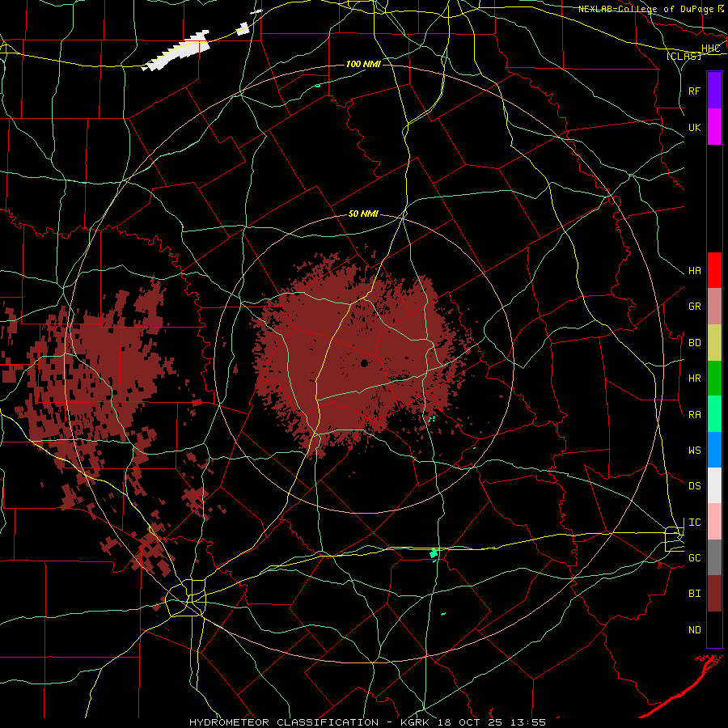This screenshot has height=728, width=728.
Task: Click the BI brown legend color block
Action: coord(714,594)
